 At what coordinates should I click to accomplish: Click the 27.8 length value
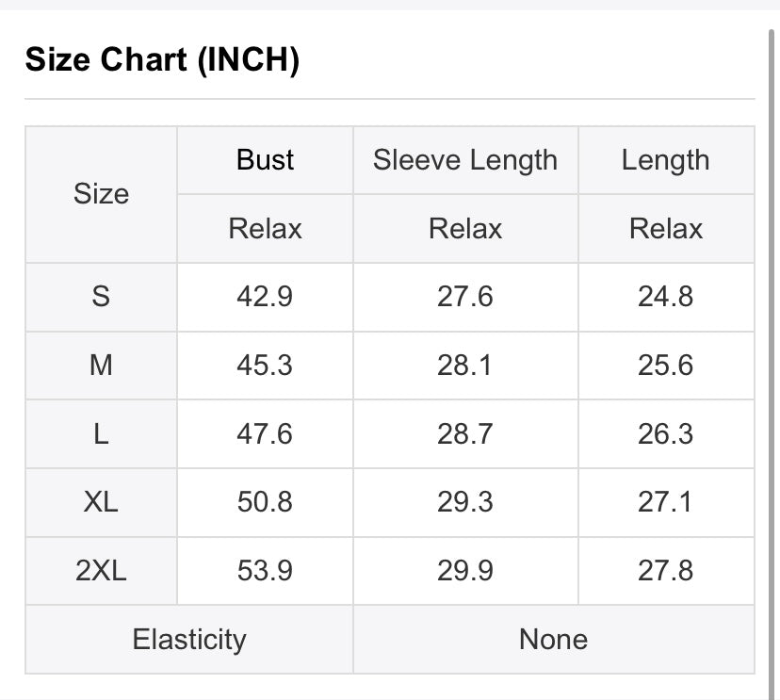[666, 571]
